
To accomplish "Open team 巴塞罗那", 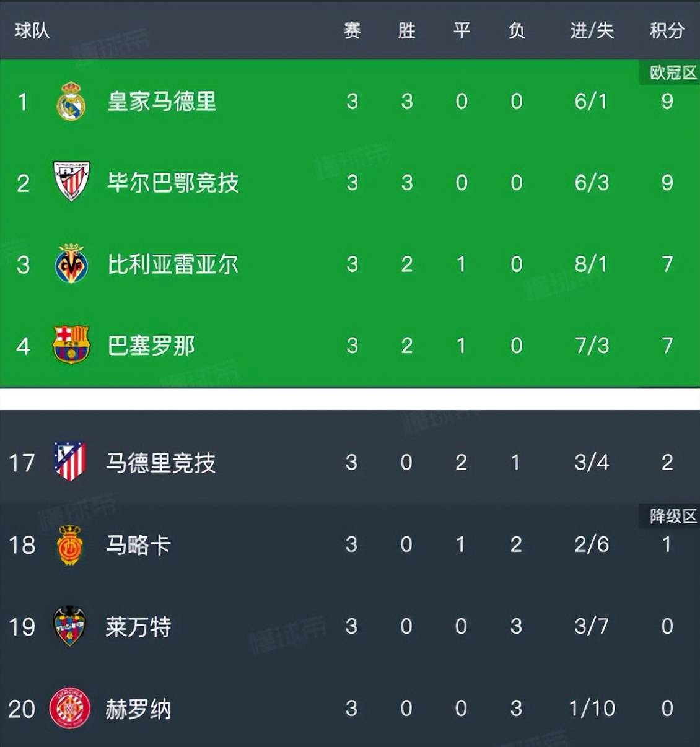I will (151, 346).
